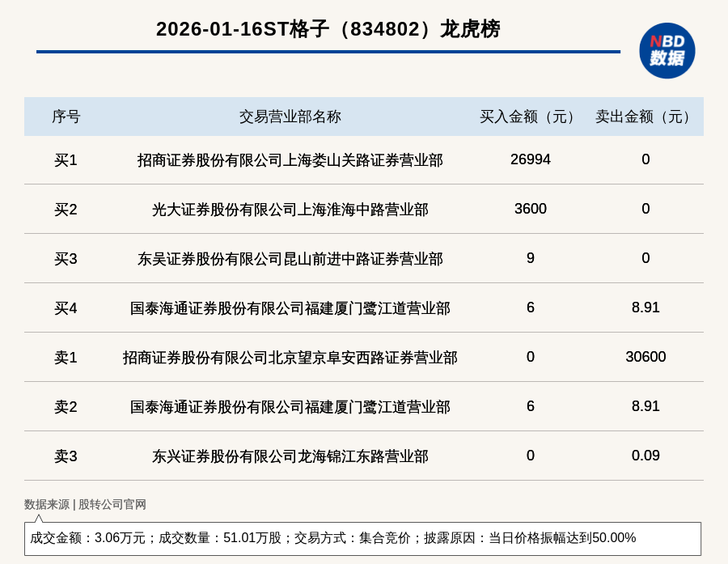Click 国泰海通证券 name in the 卖2 row
The image size is (728, 564).
pyautogui.click(x=290, y=407)
